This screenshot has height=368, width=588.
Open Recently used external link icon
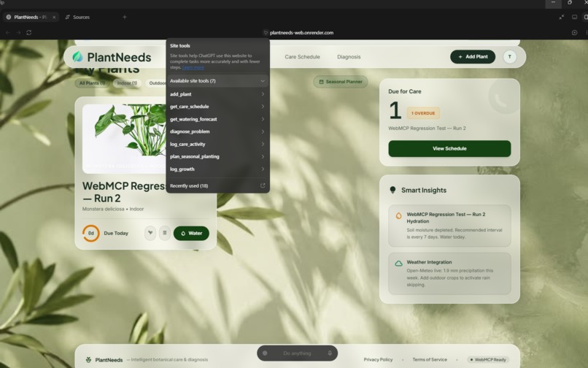click(x=263, y=185)
